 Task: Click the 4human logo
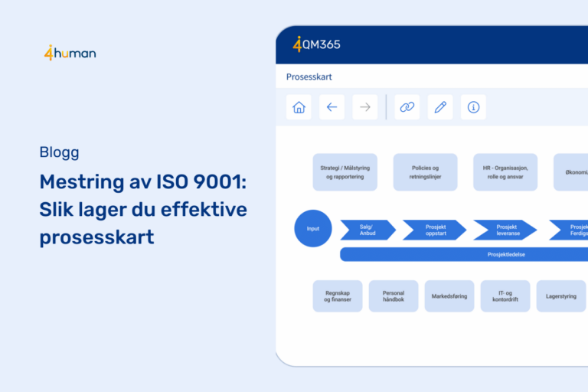(70, 53)
